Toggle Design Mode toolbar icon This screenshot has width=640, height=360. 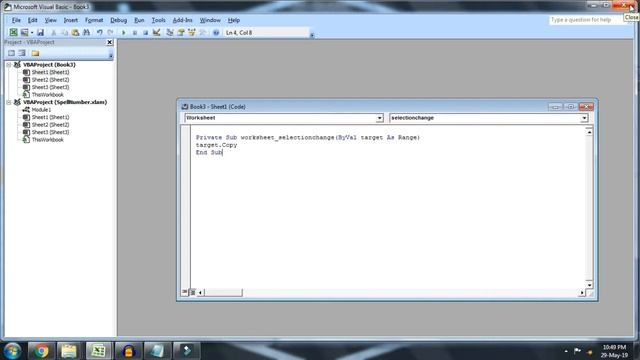[x=156, y=32]
